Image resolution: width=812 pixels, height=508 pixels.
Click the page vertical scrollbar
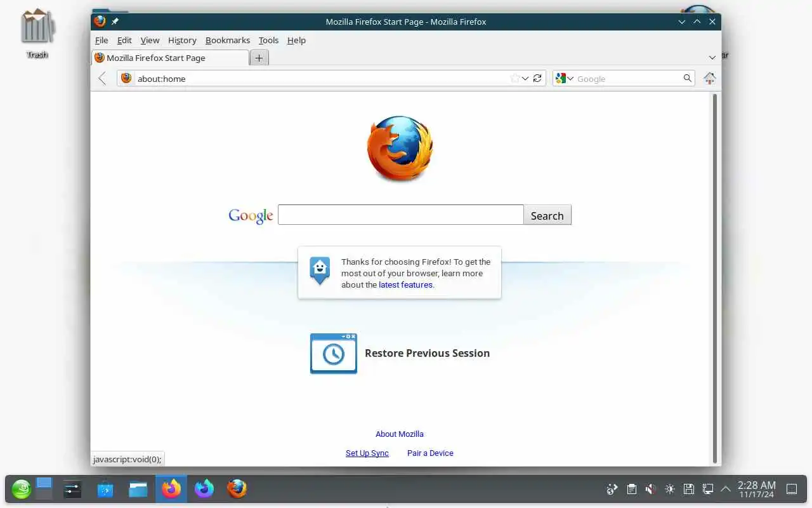[715, 279]
